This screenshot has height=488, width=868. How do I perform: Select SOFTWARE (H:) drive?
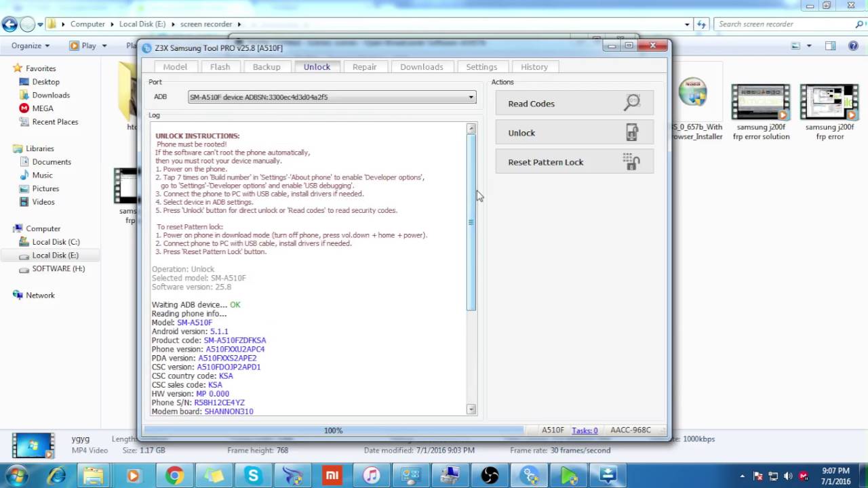58,268
